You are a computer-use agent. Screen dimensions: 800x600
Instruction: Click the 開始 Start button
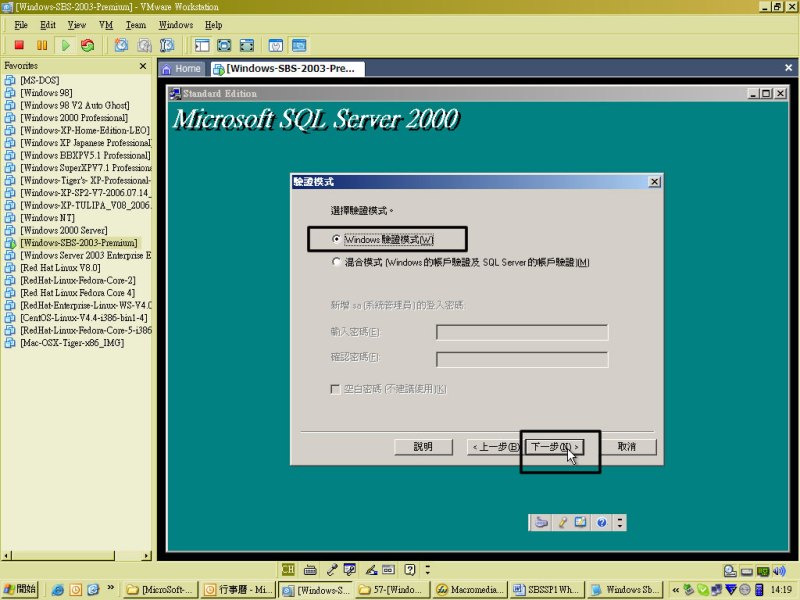[20, 590]
